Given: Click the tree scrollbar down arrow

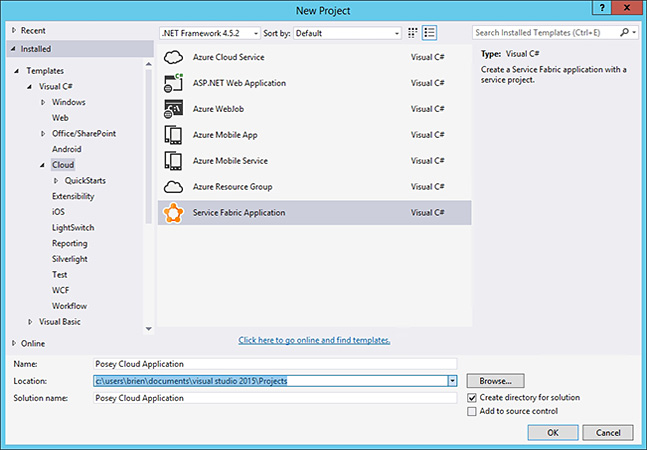Looking at the screenshot, I should [x=149, y=329].
